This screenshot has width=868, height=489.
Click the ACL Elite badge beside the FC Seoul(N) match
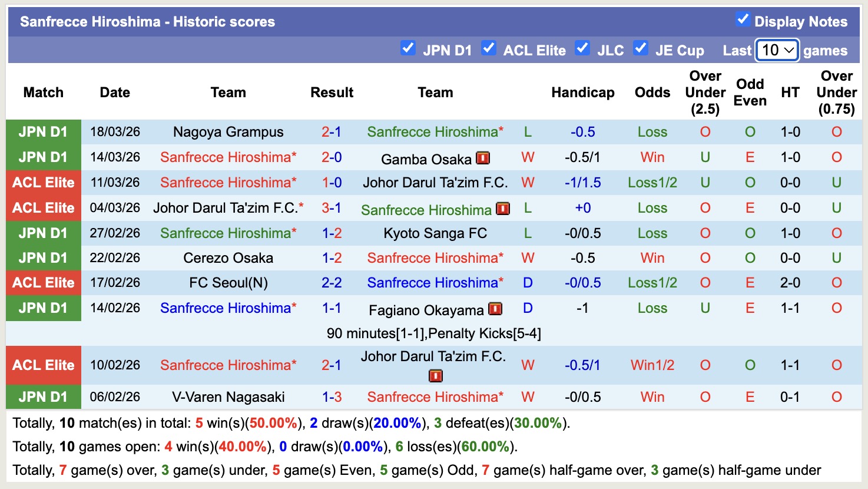point(43,283)
